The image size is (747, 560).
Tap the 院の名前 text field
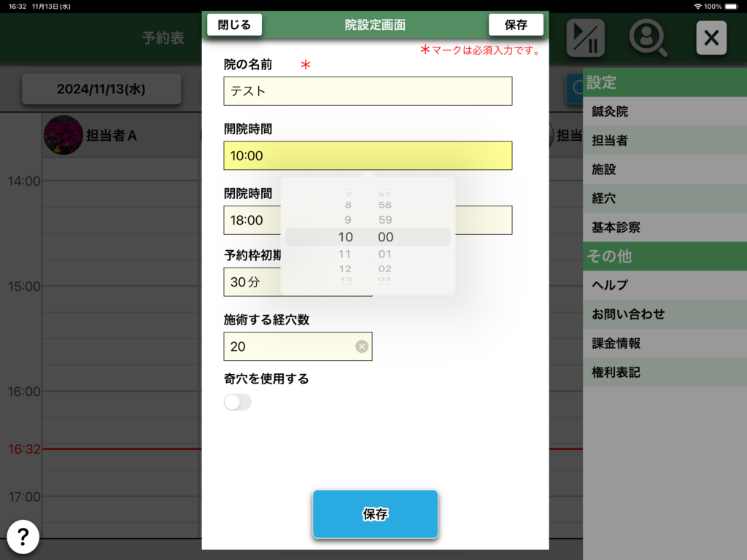click(x=368, y=91)
